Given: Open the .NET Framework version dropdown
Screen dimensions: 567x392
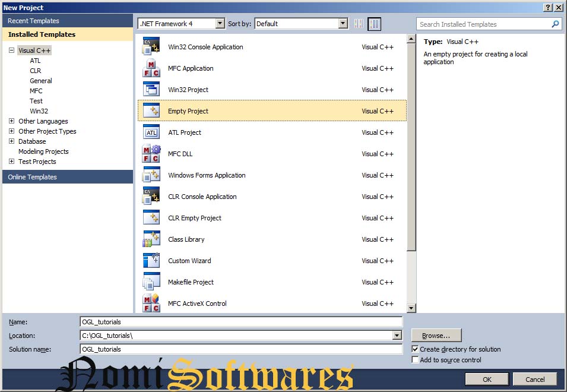Looking at the screenshot, I should [220, 24].
